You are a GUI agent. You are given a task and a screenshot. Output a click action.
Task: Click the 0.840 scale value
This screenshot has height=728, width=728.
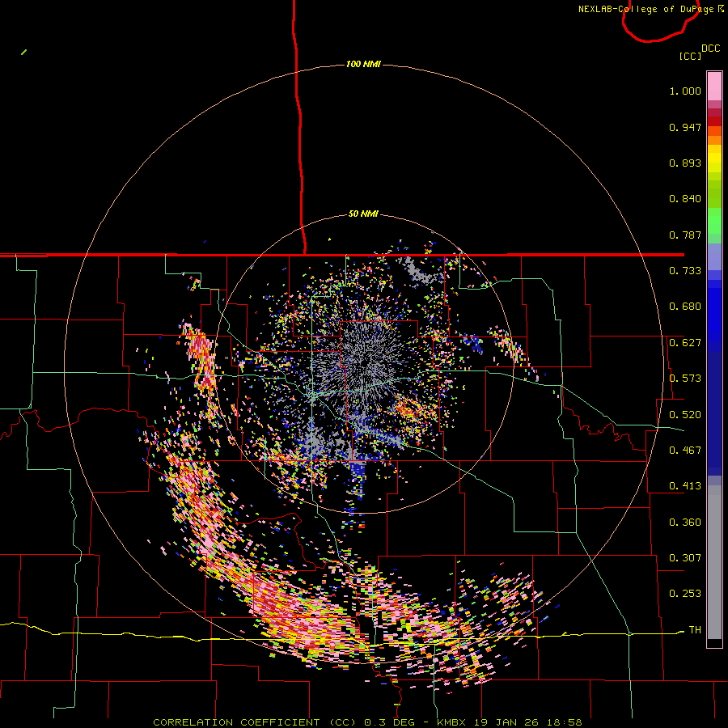685,199
